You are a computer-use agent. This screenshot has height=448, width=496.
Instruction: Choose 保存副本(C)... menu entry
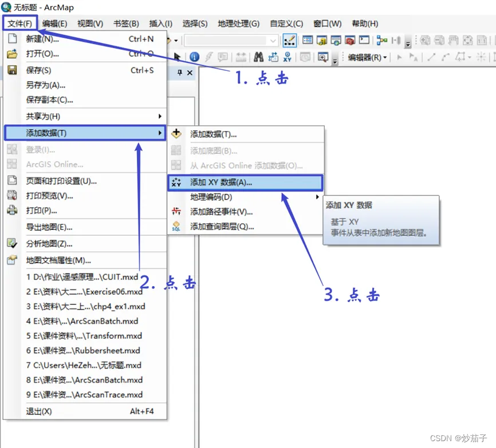85,100
